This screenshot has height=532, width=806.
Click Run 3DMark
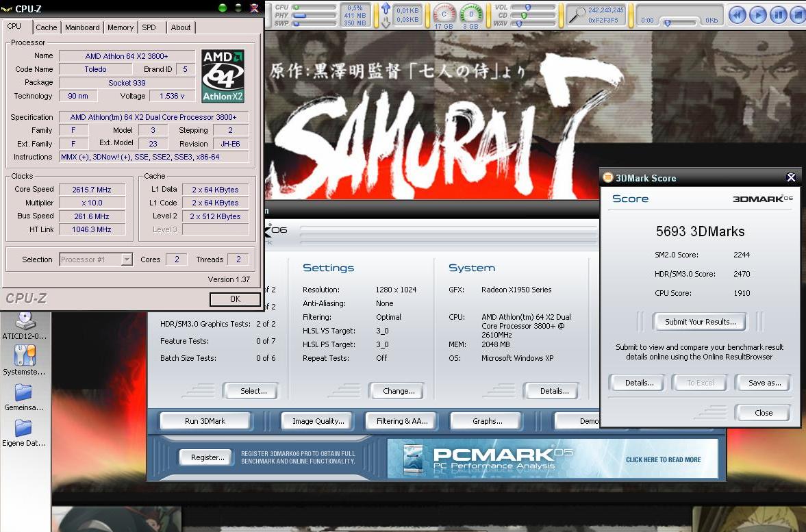205,421
